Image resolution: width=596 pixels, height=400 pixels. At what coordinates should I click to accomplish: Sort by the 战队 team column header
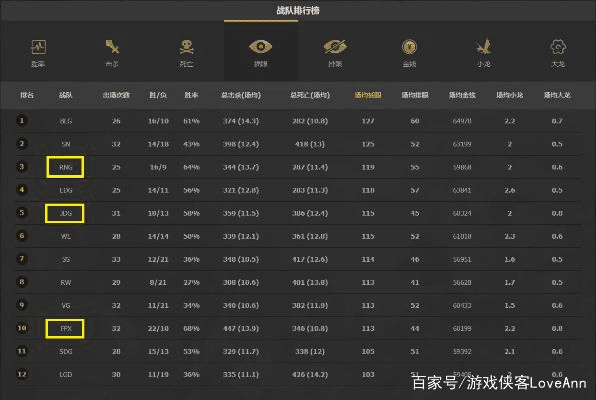(66, 95)
